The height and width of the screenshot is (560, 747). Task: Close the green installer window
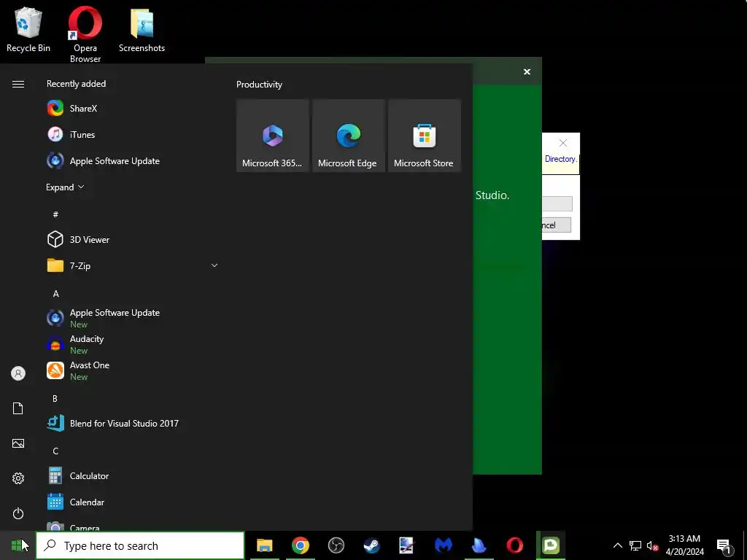527,72
